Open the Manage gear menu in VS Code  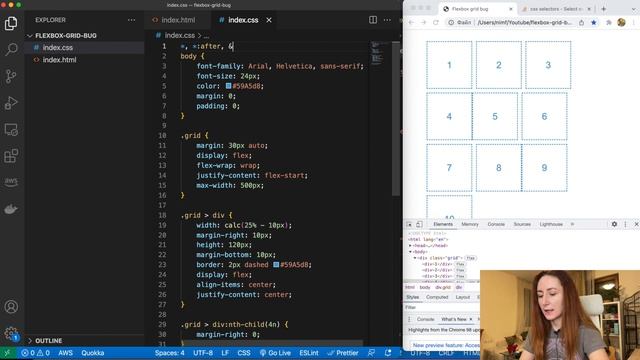[11, 333]
